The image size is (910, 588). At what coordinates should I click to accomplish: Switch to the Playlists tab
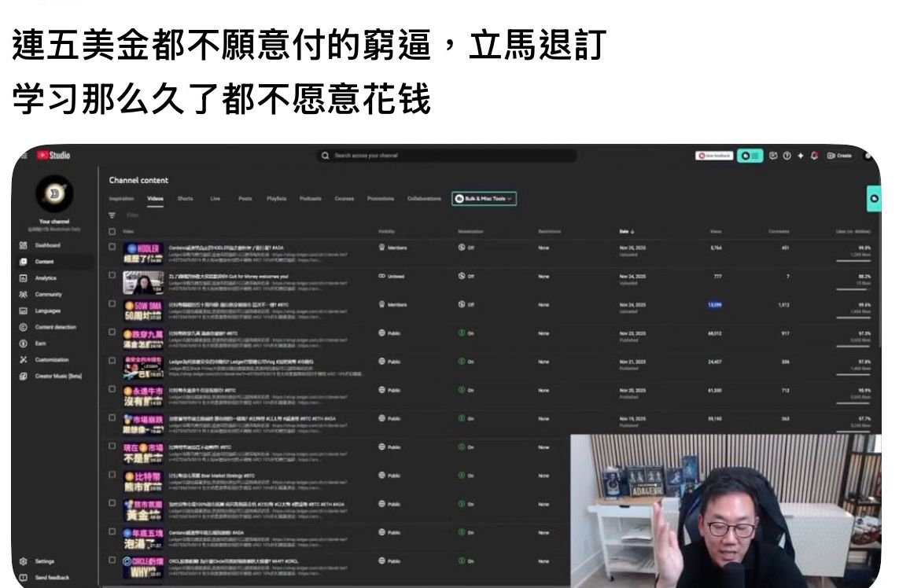click(276, 199)
